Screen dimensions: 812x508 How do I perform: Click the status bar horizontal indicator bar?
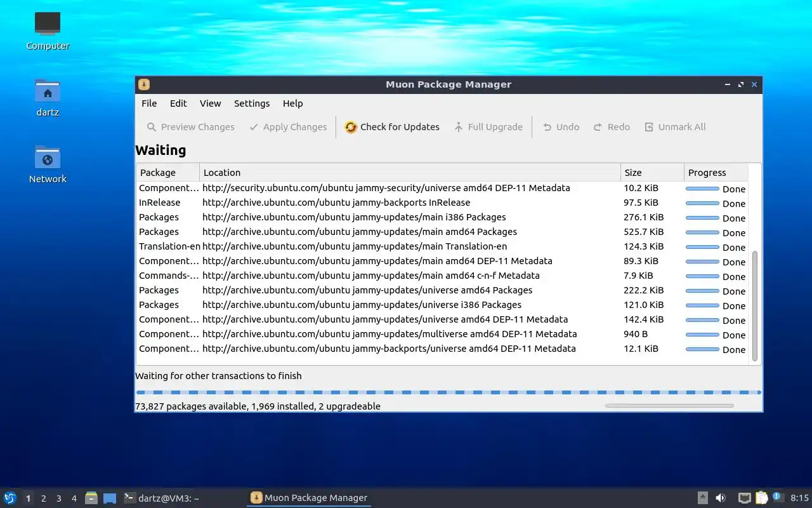(x=669, y=406)
